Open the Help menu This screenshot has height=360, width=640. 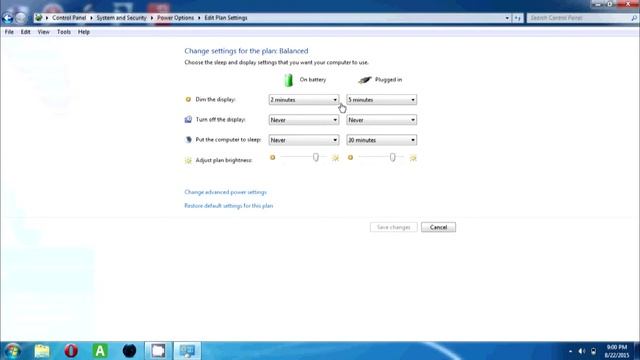coord(84,32)
